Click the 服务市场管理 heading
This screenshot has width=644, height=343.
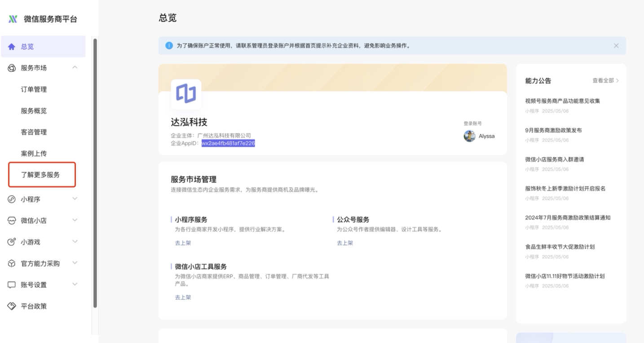(x=194, y=180)
